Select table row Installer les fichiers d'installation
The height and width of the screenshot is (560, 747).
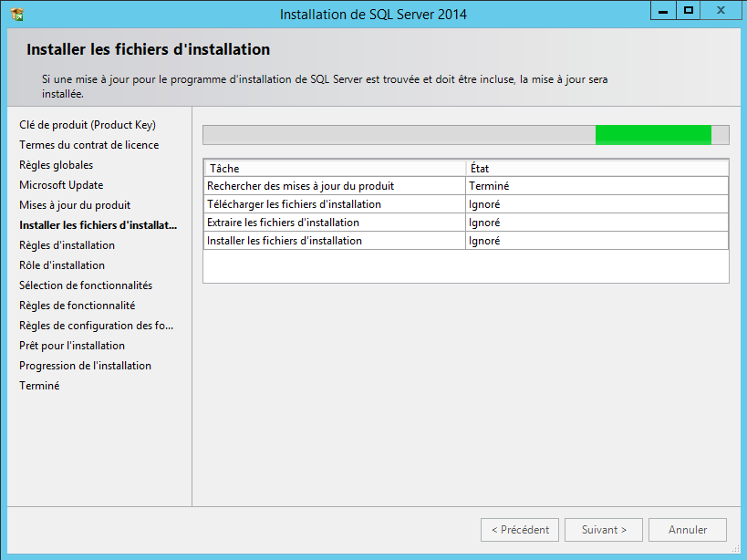pyautogui.click(x=466, y=241)
